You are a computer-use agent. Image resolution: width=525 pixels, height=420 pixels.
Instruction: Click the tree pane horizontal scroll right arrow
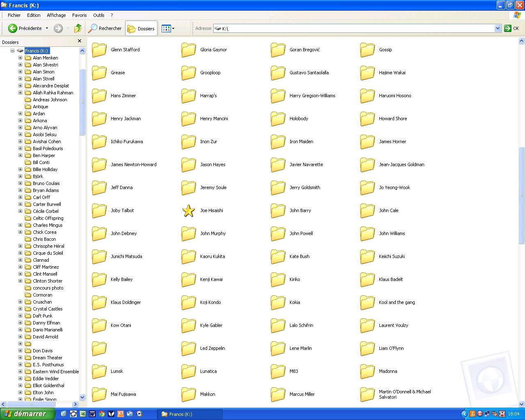tap(75, 404)
